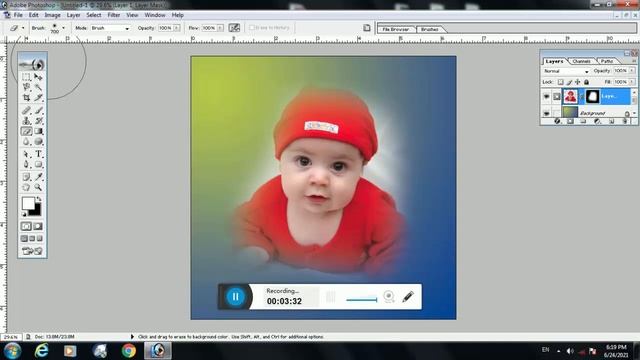The image size is (640, 360).
Task: Create a new layer from panel bottom
Action: [x=611, y=122]
